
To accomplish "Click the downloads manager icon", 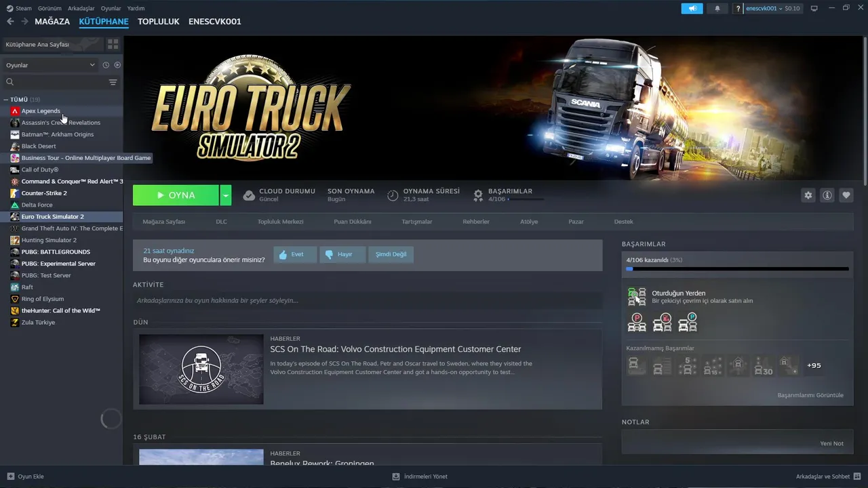I will click(396, 476).
